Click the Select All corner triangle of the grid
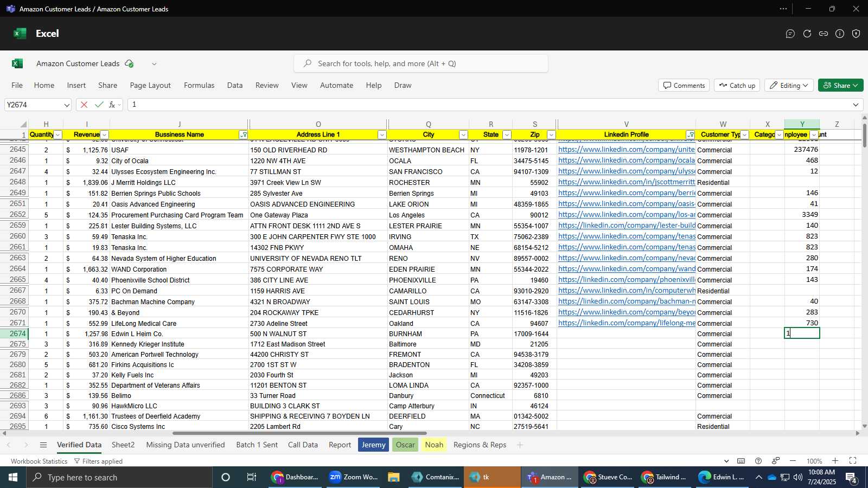868x488 pixels. click(x=23, y=125)
